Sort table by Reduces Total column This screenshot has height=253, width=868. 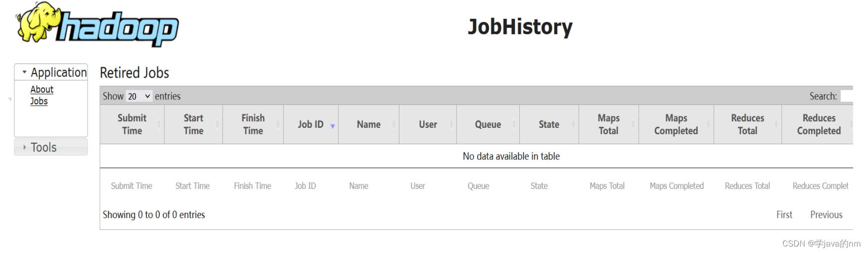[747, 124]
